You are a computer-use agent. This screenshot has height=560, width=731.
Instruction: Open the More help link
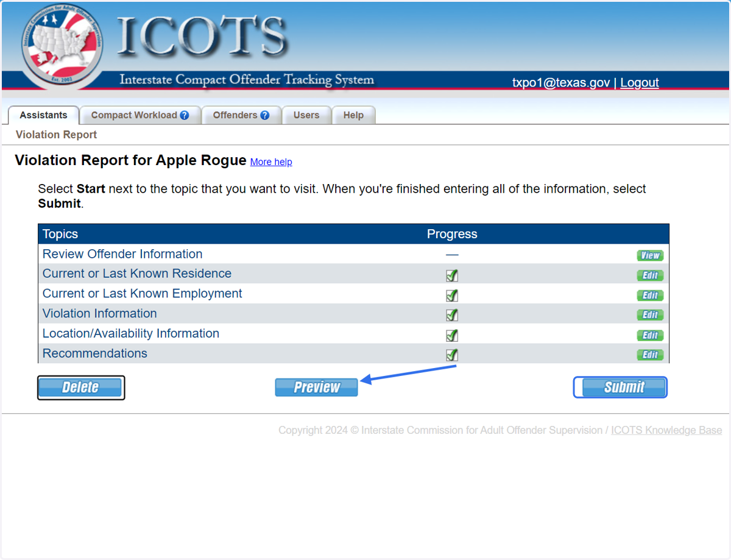point(271,162)
